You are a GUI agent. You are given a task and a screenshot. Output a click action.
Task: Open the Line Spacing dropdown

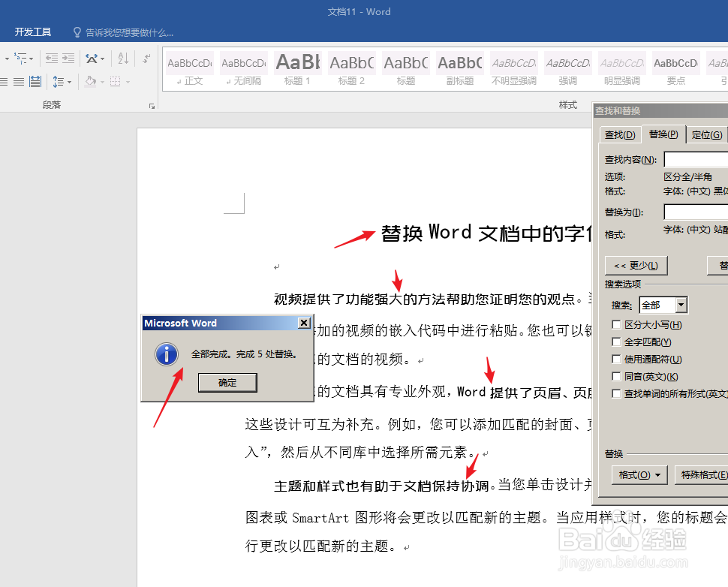pyautogui.click(x=70, y=81)
